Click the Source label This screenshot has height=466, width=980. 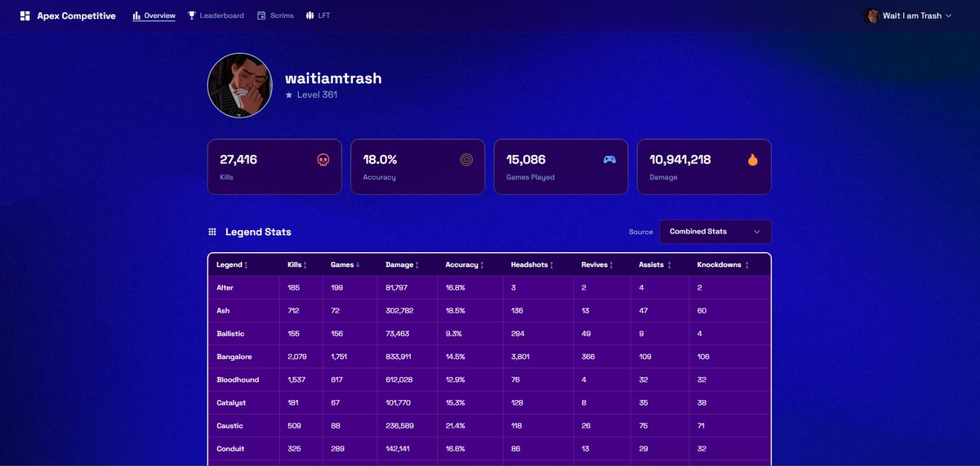click(641, 232)
